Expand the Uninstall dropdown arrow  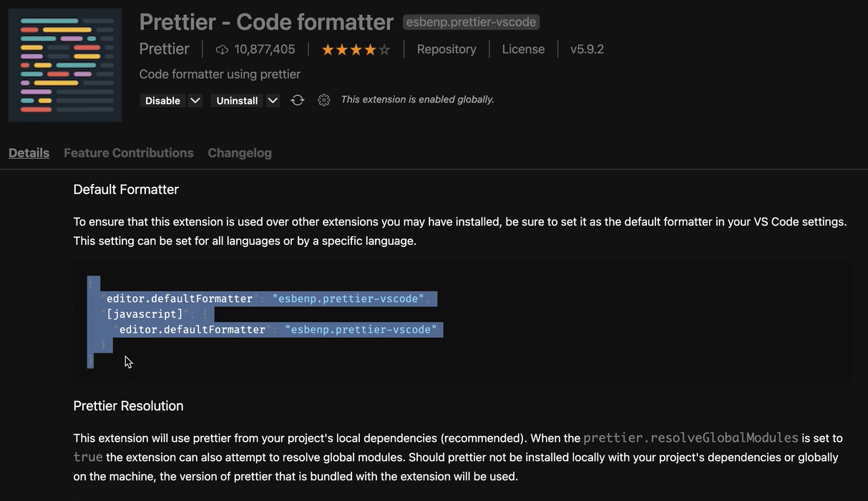pyautogui.click(x=273, y=100)
